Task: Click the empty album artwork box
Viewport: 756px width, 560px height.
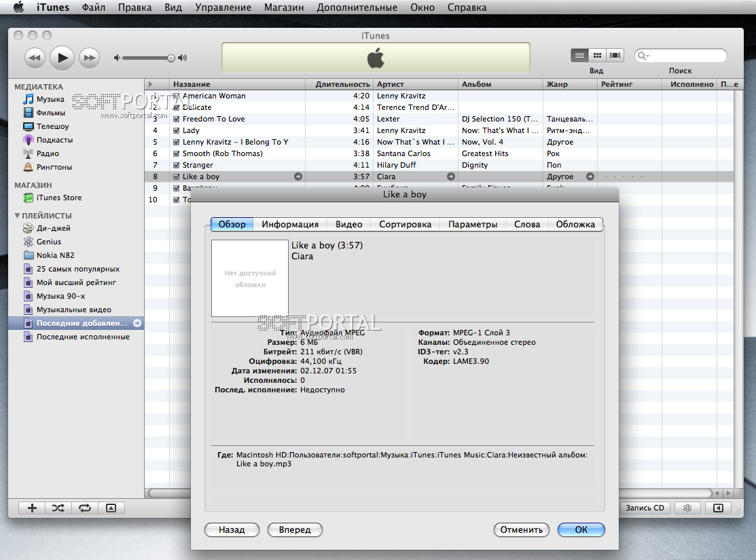Action: point(250,278)
